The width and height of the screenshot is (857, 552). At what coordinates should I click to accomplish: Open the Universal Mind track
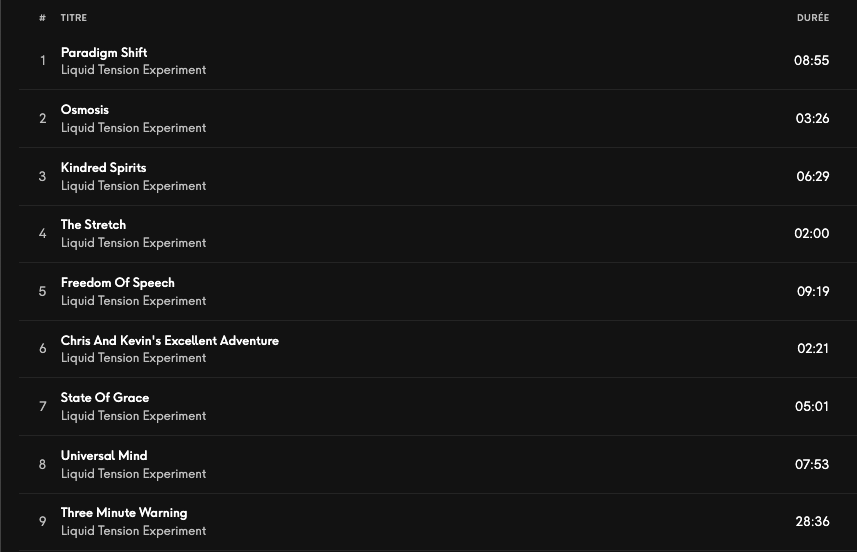[104, 456]
